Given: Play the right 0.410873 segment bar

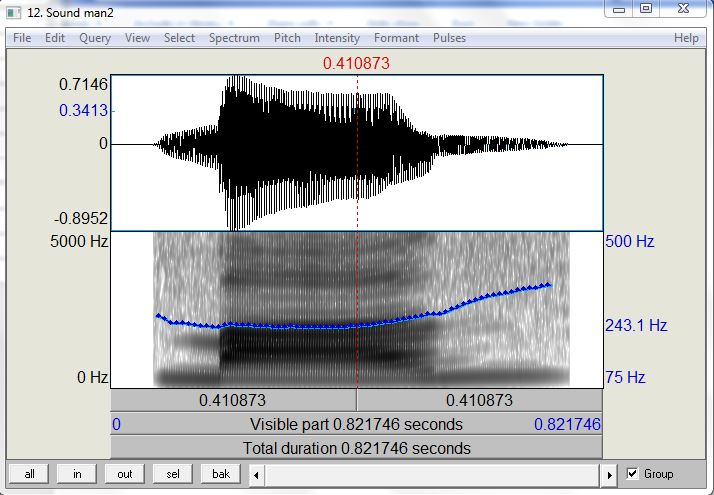Looking at the screenshot, I should tap(479, 400).
